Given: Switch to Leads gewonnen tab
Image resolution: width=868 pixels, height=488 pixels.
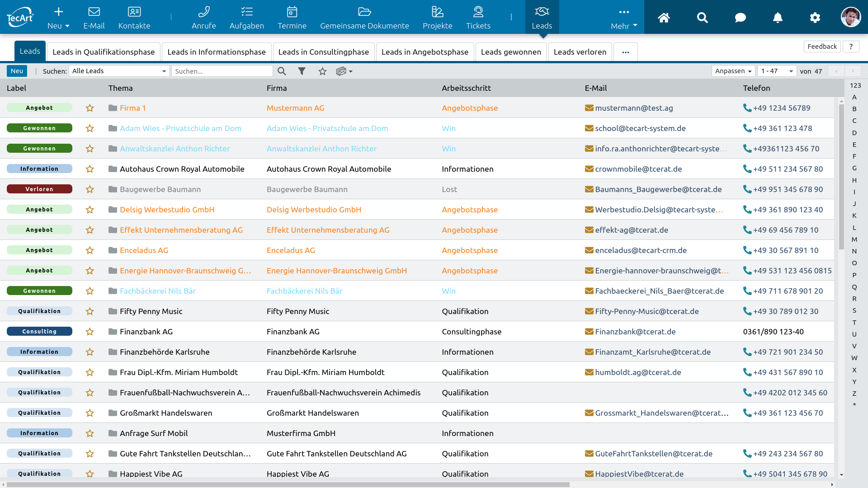Looking at the screenshot, I should [x=511, y=52].
